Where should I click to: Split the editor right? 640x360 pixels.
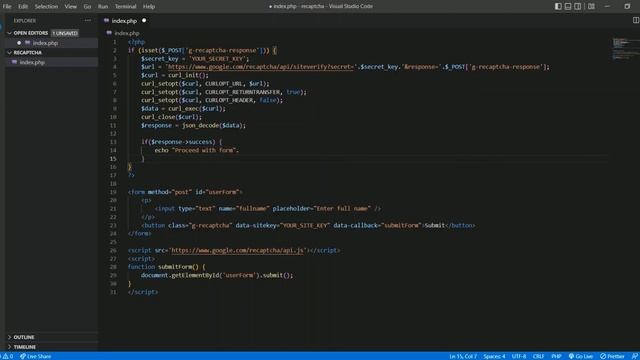tap(636, 20)
